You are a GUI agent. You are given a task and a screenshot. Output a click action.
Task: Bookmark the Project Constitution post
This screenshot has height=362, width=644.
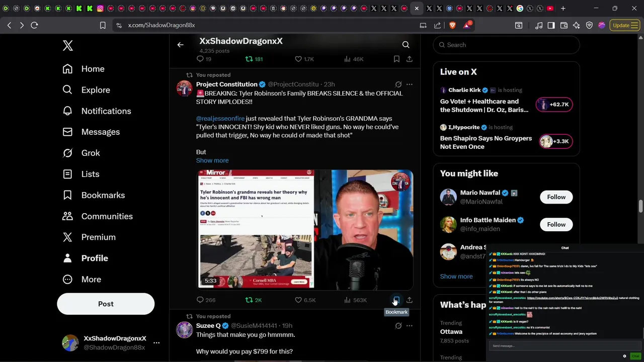point(396,300)
